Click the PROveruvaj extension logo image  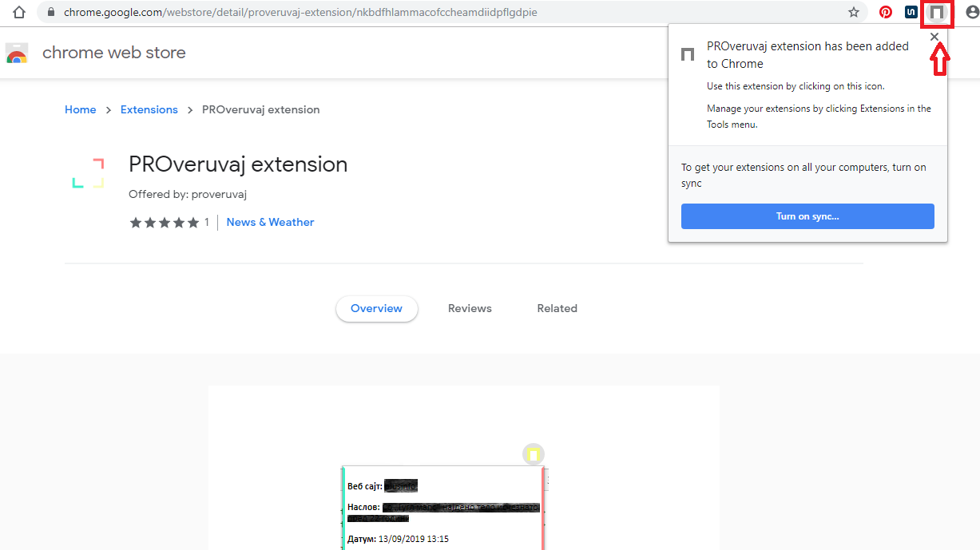pyautogui.click(x=88, y=173)
